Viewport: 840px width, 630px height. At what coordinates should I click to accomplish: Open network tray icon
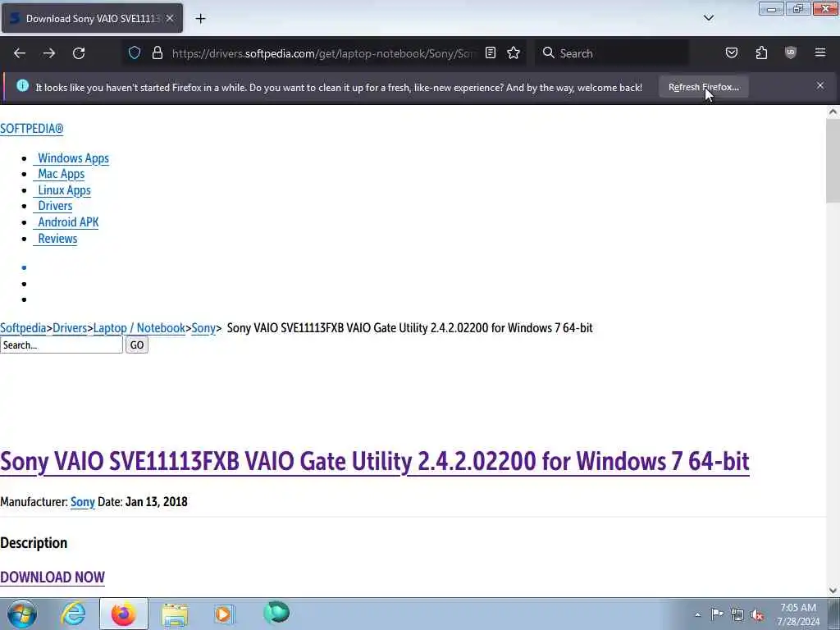737,614
